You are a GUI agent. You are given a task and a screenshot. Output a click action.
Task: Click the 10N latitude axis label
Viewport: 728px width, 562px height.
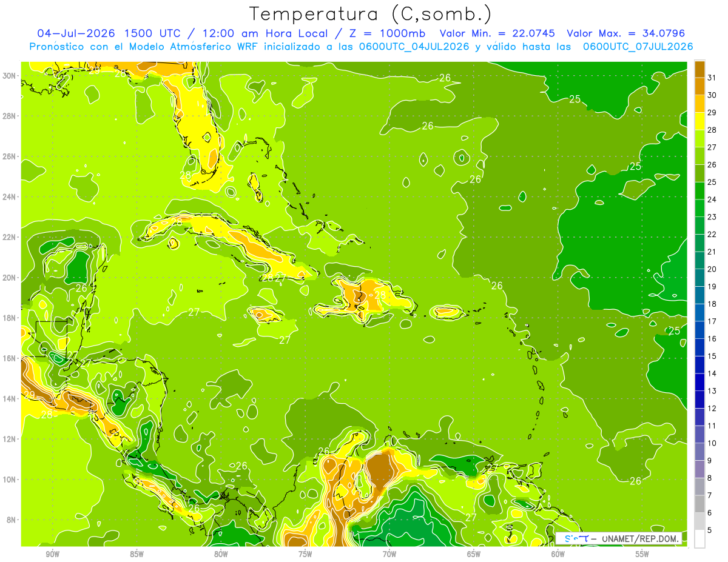coord(10,480)
